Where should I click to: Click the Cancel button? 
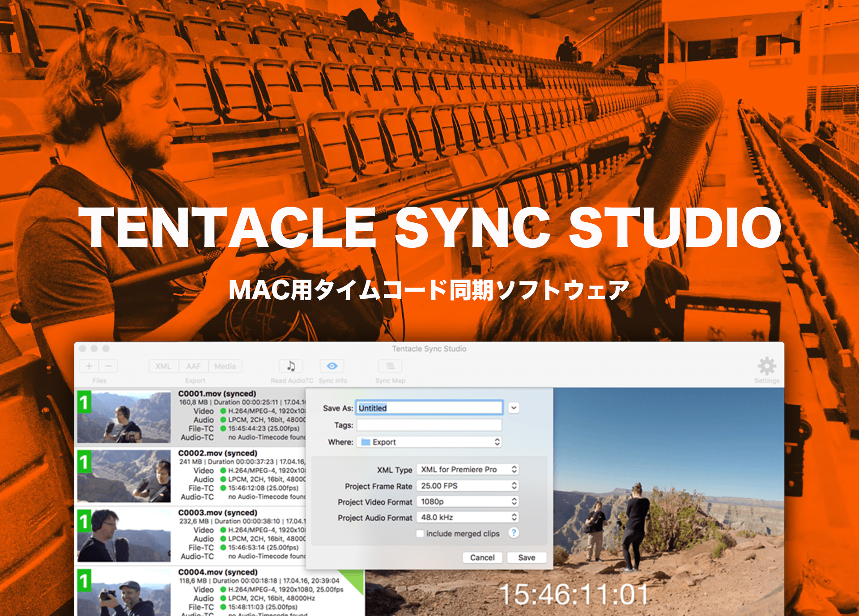(x=482, y=557)
